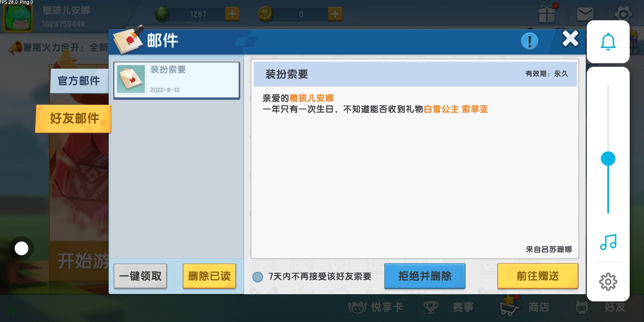Click 前往赠送 button
Viewport: 644px width, 322px height.
tap(538, 276)
